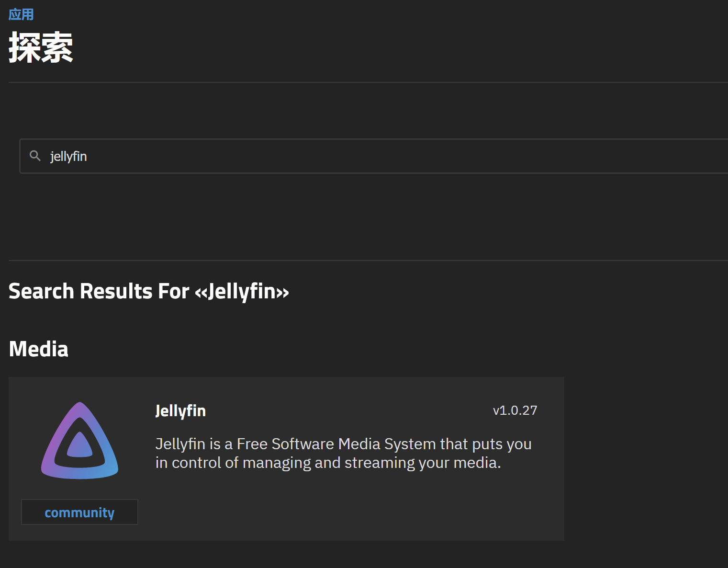Open the 应用 breadcrumb link
This screenshot has height=568, width=728.
21,14
